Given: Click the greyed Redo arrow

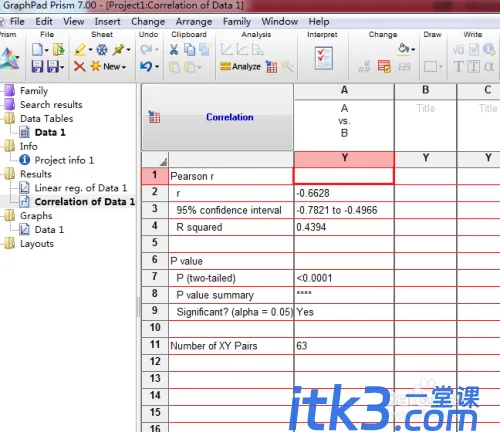Looking at the screenshot, I should (x=146, y=50).
